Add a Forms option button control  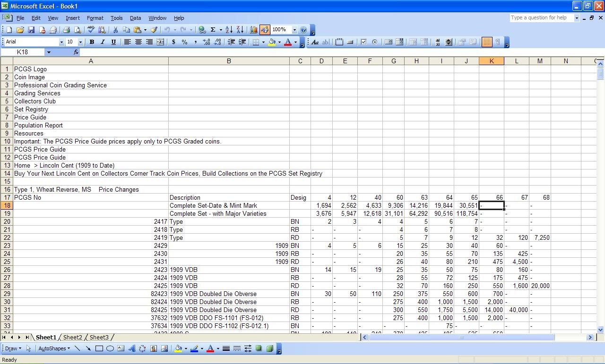[x=375, y=42]
